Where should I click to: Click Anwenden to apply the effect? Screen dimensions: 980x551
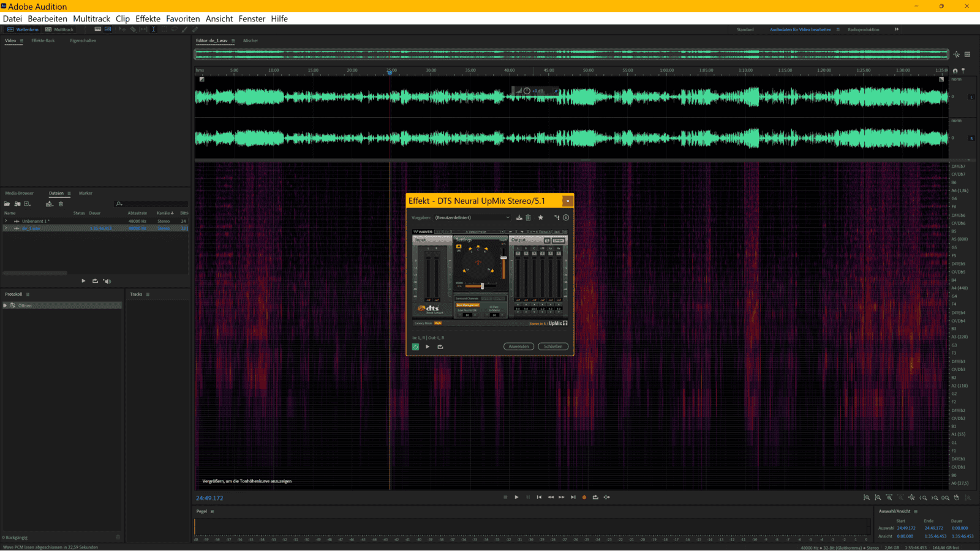(519, 347)
